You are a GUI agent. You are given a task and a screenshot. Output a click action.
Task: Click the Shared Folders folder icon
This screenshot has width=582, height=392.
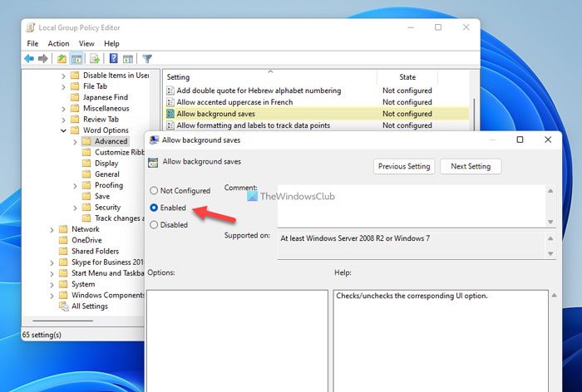tap(63, 251)
